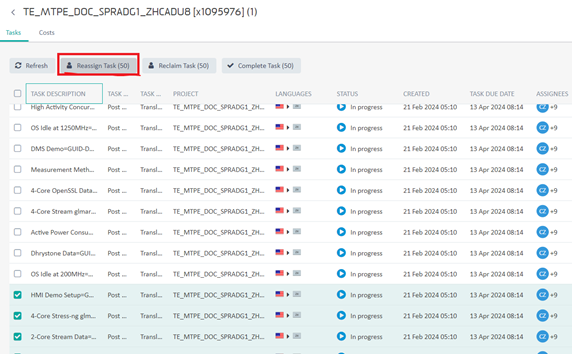Check the OS Idle at 200MHz row checkbox
Image resolution: width=578 pixels, height=361 pixels.
tap(17, 274)
